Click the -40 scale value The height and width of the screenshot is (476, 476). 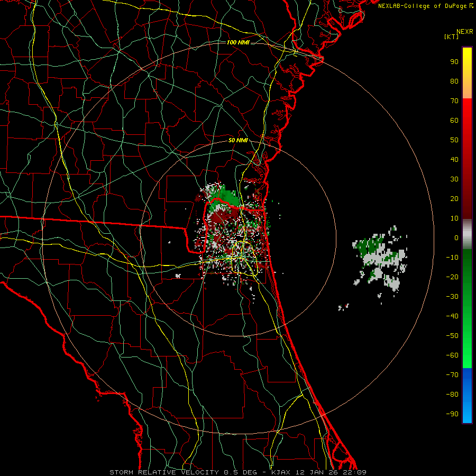(452, 316)
